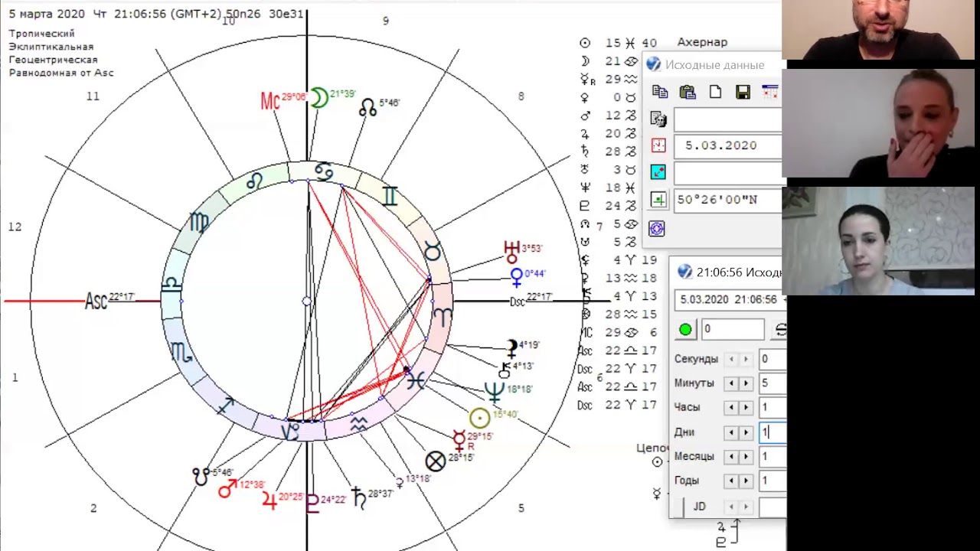The height and width of the screenshot is (551, 980).
Task: Click the Paste data clipboard icon
Action: click(x=688, y=92)
